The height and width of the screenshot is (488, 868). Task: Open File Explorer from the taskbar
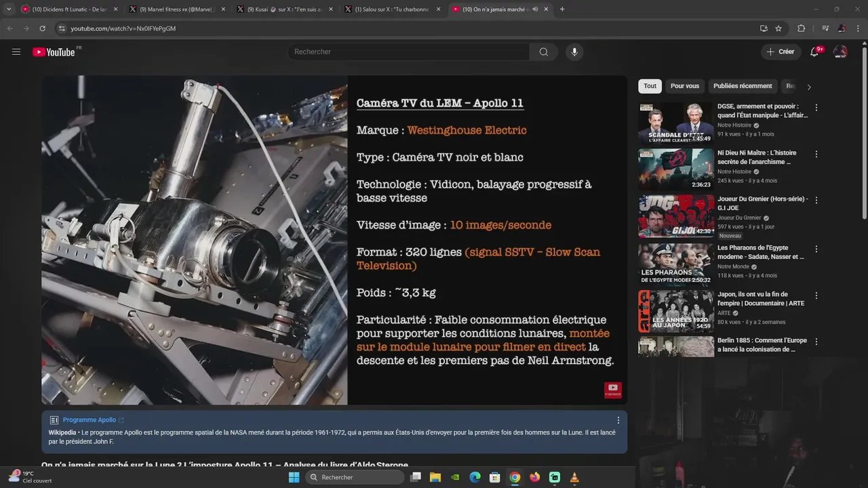[x=435, y=477]
